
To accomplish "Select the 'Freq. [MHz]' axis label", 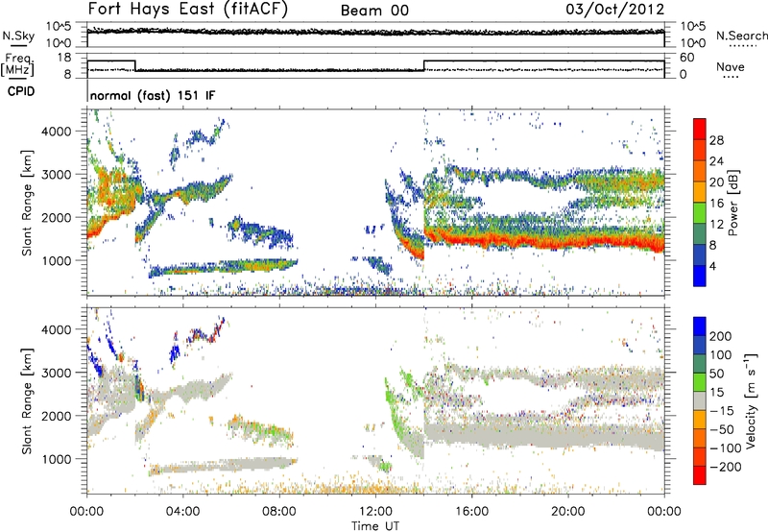I will [x=18, y=65].
